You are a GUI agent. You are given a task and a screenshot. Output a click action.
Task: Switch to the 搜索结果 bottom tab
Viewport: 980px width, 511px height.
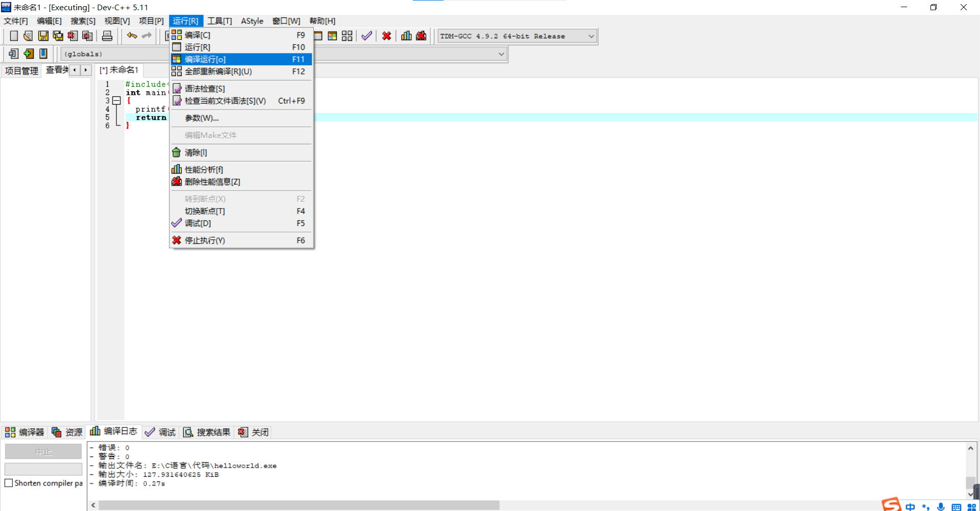coord(207,432)
